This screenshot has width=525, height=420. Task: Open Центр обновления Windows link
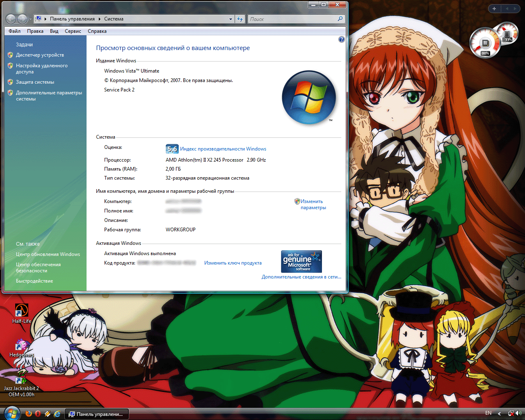[48, 254]
